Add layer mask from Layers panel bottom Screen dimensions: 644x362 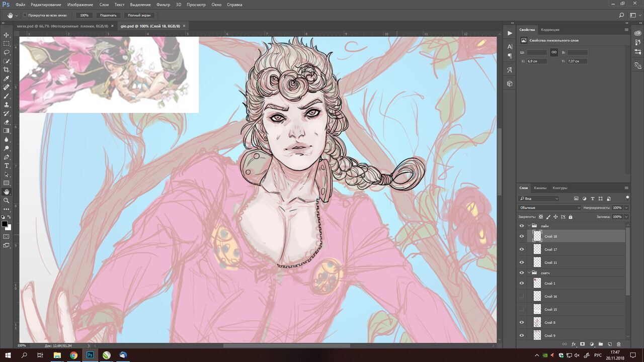click(x=583, y=344)
